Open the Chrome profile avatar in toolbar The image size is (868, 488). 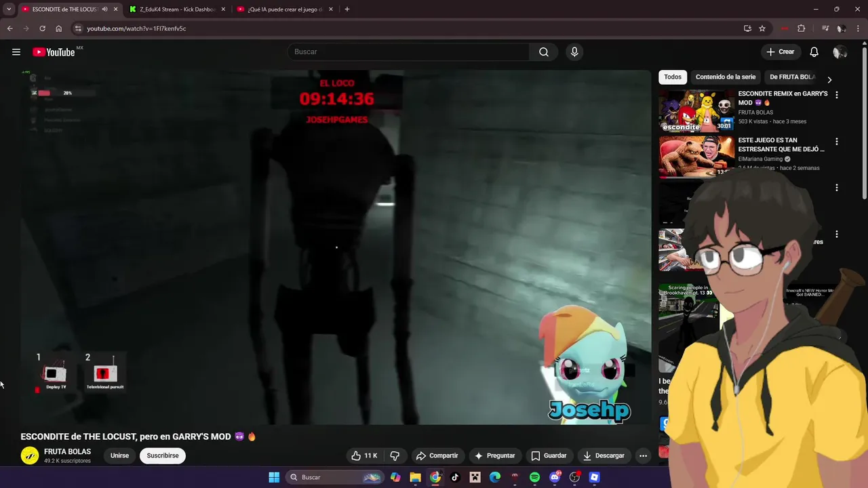841,28
